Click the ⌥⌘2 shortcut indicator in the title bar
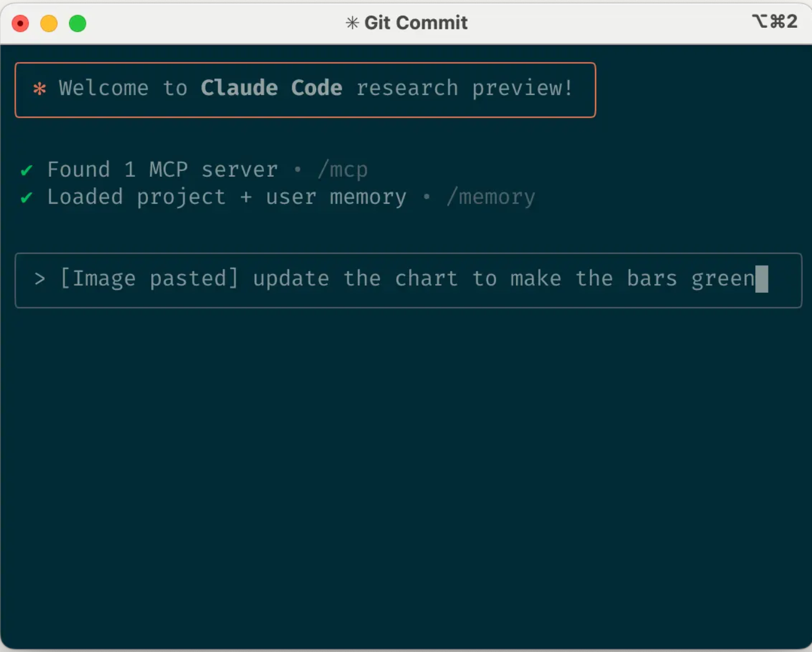 (774, 21)
